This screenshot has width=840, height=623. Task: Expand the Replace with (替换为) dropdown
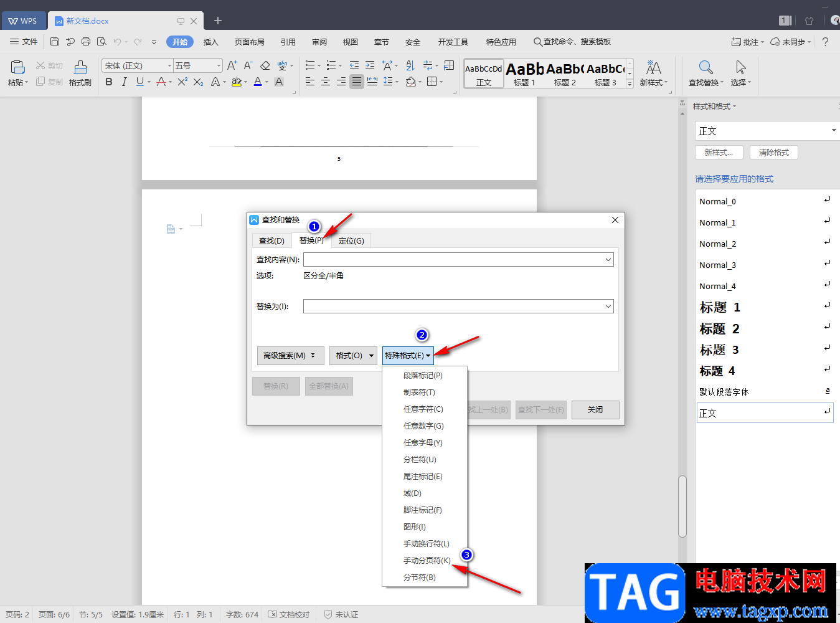608,307
